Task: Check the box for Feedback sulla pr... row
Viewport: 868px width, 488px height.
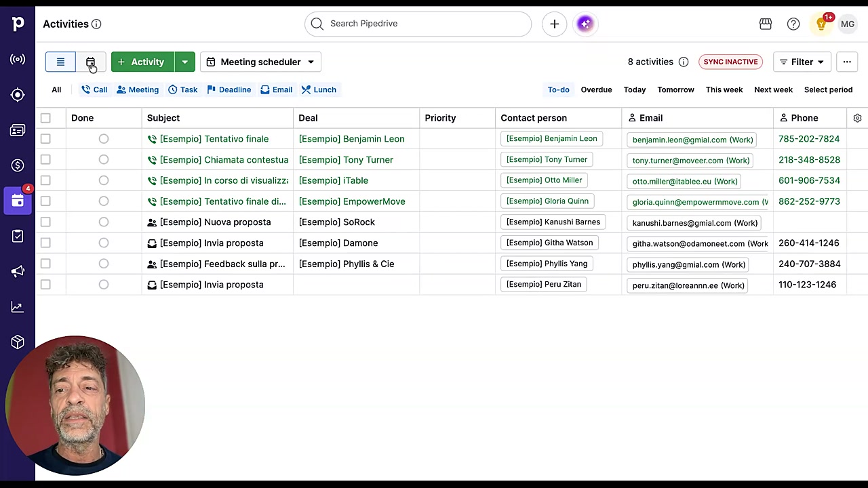Action: click(45, 264)
